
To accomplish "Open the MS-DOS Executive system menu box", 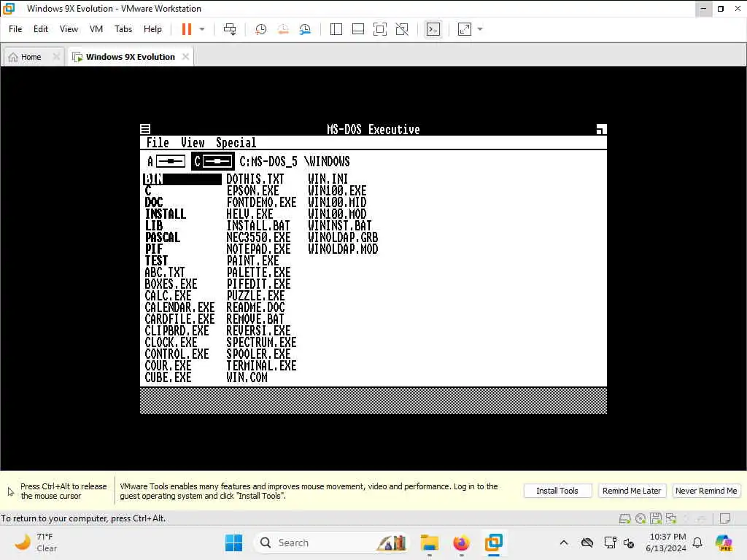I will [x=145, y=129].
